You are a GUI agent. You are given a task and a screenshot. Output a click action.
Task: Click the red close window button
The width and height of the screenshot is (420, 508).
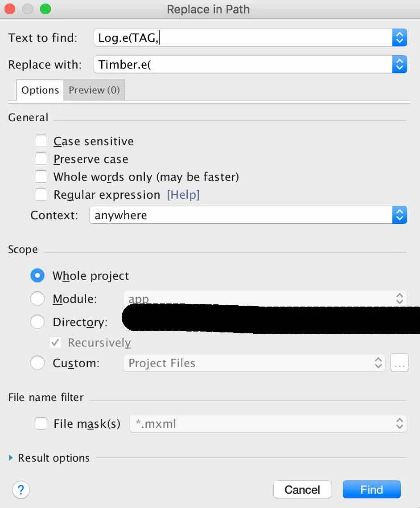click(x=10, y=9)
